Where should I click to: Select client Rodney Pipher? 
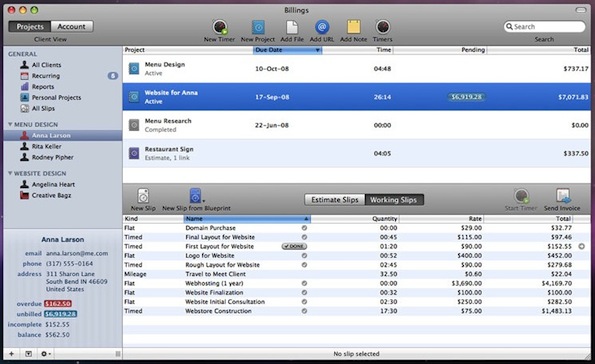click(52, 157)
